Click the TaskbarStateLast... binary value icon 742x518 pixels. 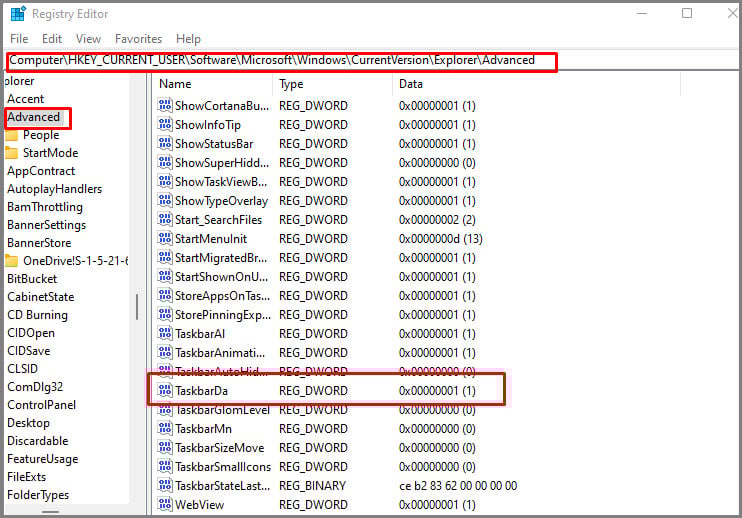click(x=165, y=485)
